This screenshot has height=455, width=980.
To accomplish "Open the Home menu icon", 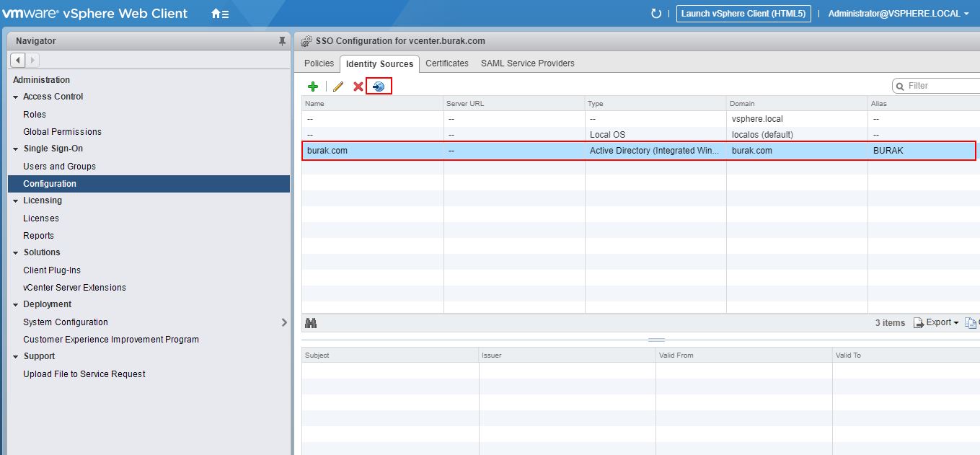I will pos(220,14).
